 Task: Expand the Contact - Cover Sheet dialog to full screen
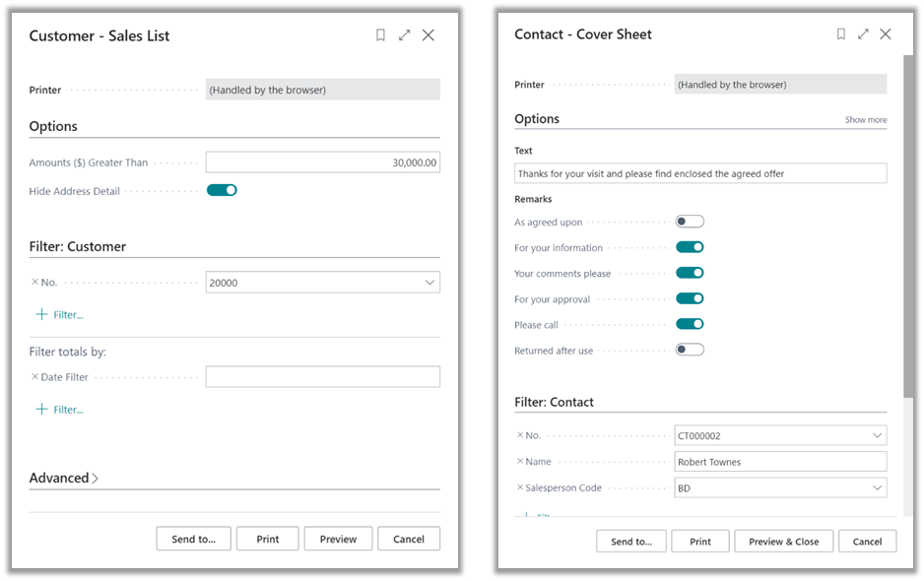(x=863, y=33)
